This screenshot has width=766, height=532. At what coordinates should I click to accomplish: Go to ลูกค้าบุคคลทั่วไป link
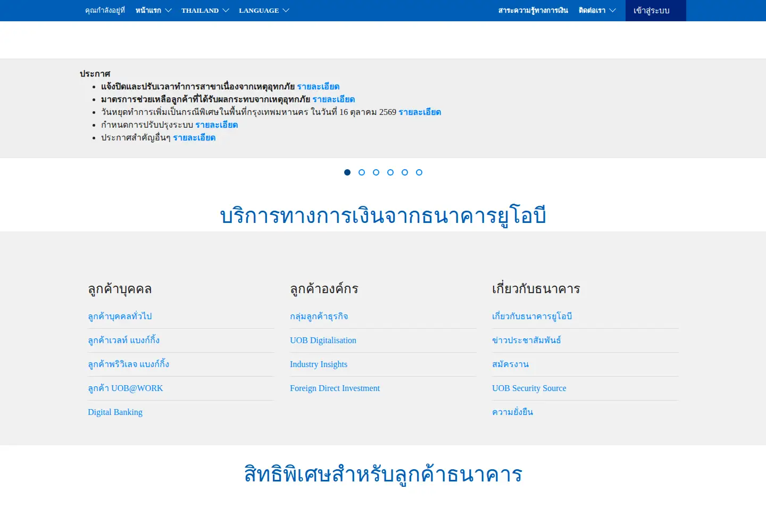coord(120,317)
